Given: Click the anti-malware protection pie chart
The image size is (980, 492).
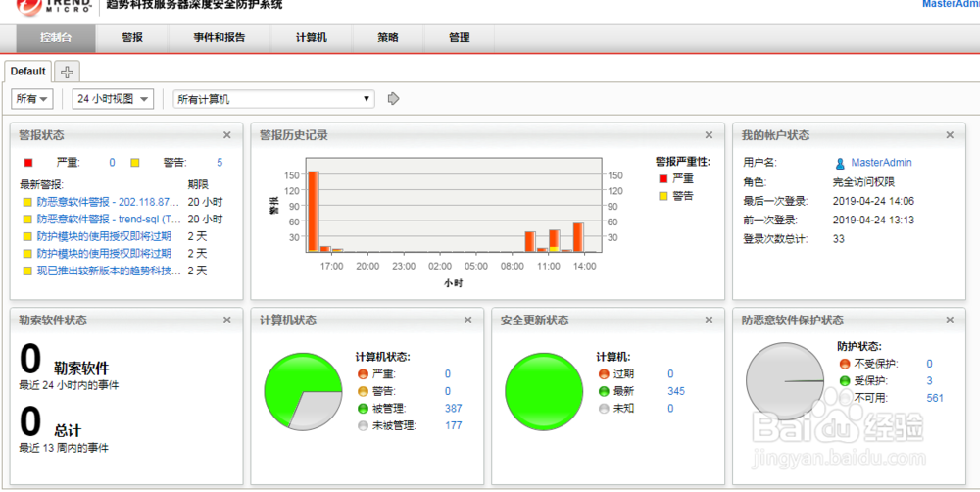Looking at the screenshot, I should (785, 380).
